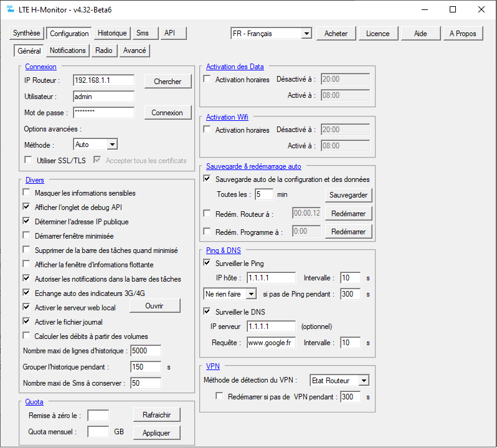Switch to the Historique tab
Image resolution: width=497 pixels, height=448 pixels.
[112, 34]
